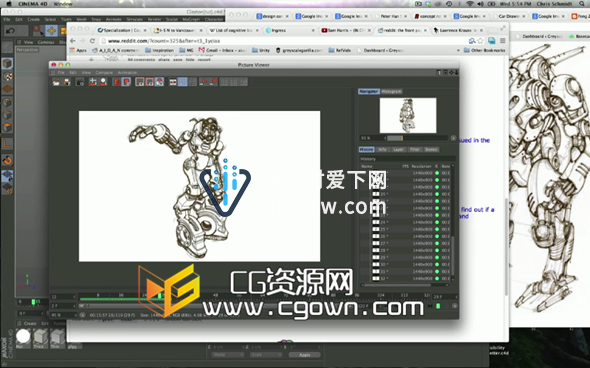The image size is (590, 368).
Task: Select the 'Specialization' Chrome tab
Action: pos(121,30)
